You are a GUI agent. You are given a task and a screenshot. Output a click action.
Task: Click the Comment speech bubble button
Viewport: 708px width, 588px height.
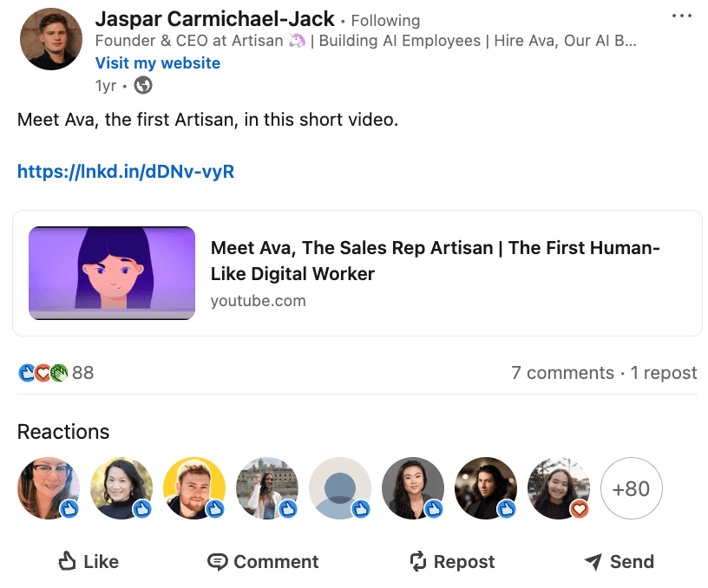click(x=263, y=562)
